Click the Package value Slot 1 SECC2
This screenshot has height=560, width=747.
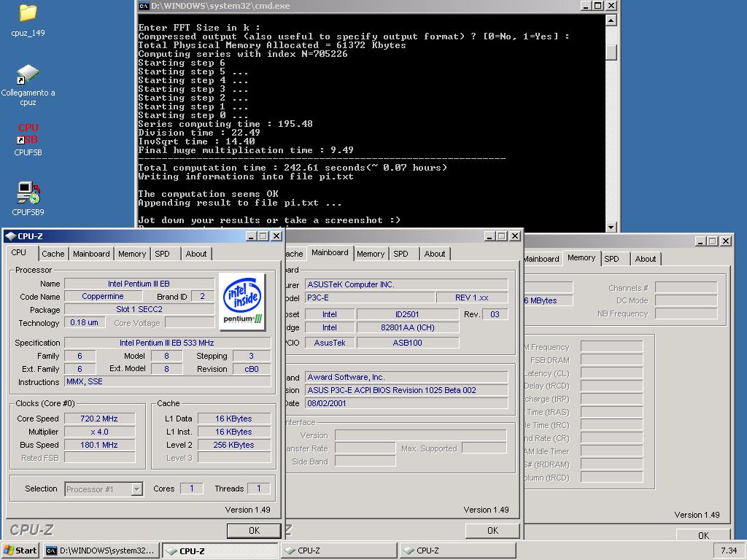(139, 309)
